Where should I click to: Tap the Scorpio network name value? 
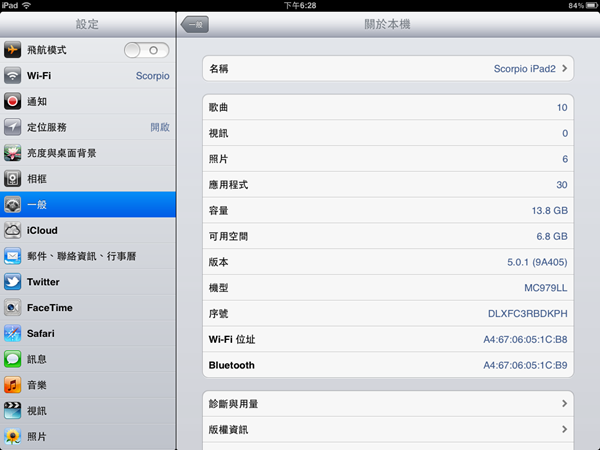tap(153, 76)
